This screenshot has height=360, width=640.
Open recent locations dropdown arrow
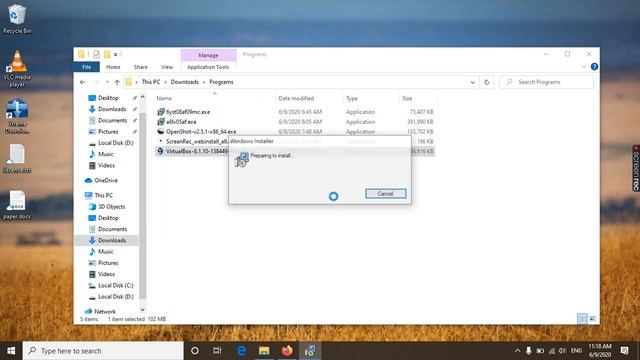pyautogui.click(x=107, y=82)
